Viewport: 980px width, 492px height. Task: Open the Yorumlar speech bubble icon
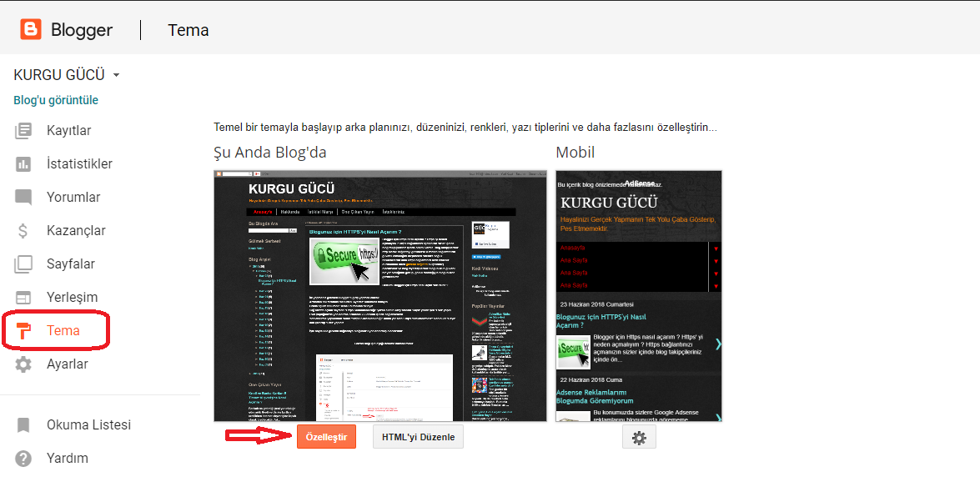pyautogui.click(x=23, y=198)
